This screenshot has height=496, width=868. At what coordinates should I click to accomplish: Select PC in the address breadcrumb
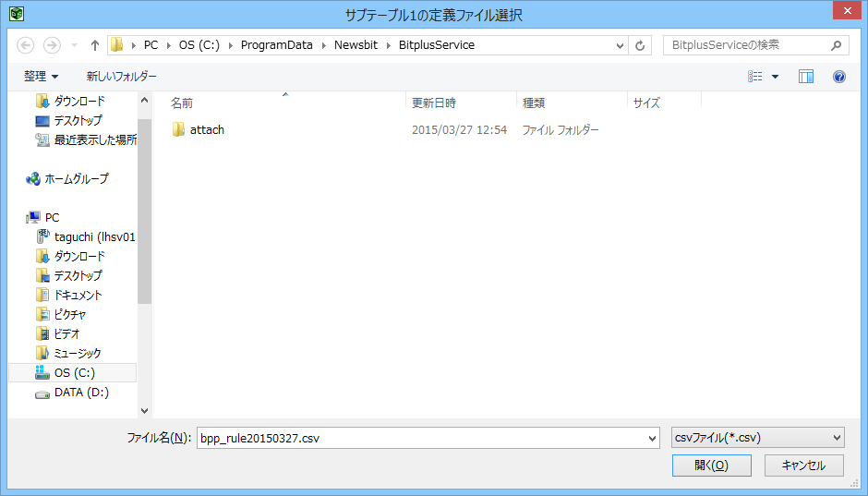click(x=151, y=45)
